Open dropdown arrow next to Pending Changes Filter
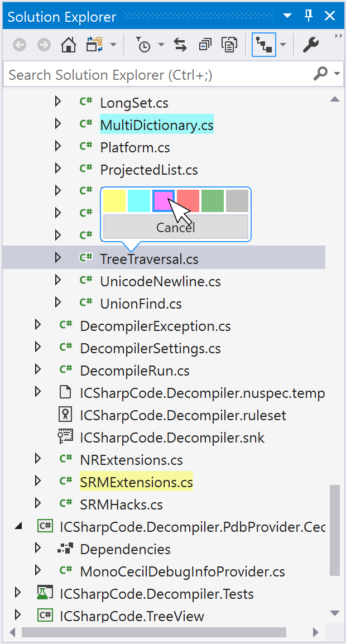346x644 pixels. (161, 45)
